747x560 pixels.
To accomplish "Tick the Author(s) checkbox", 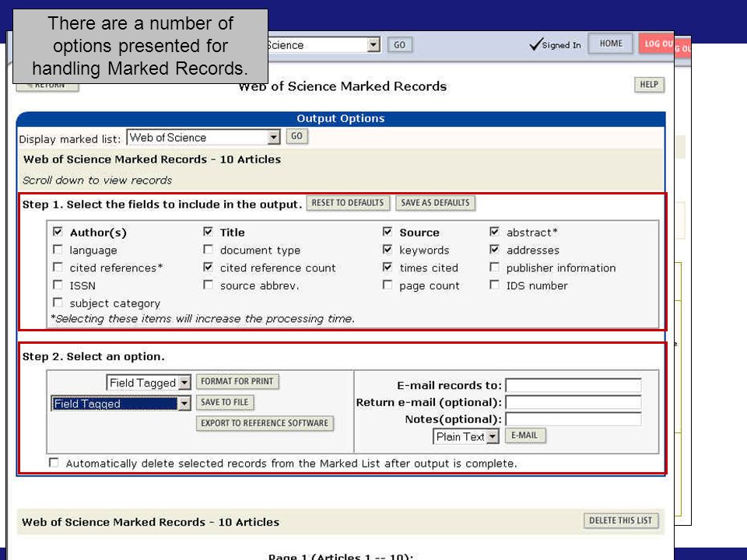I will (58, 232).
